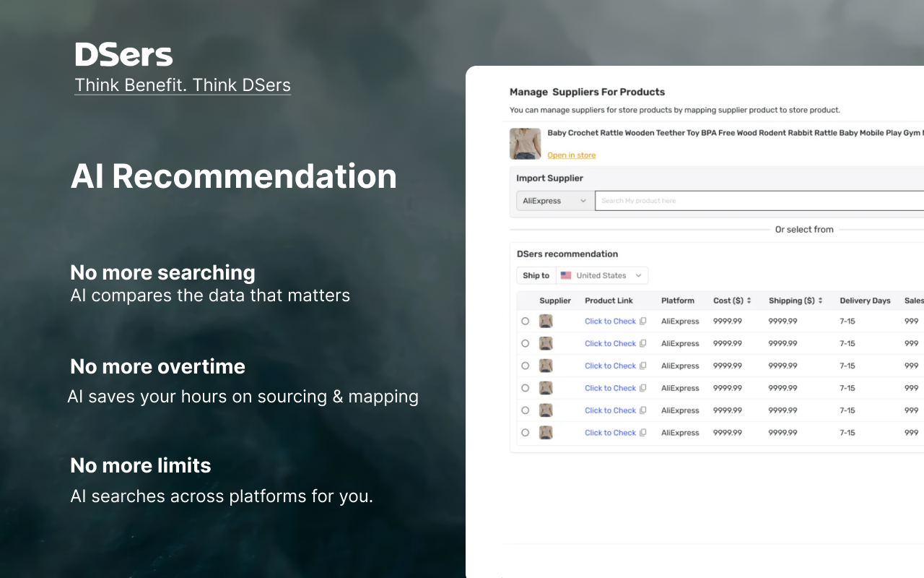924x578 pixels.
Task: Copy the product link in the fifth supplier row
Action: point(643,411)
